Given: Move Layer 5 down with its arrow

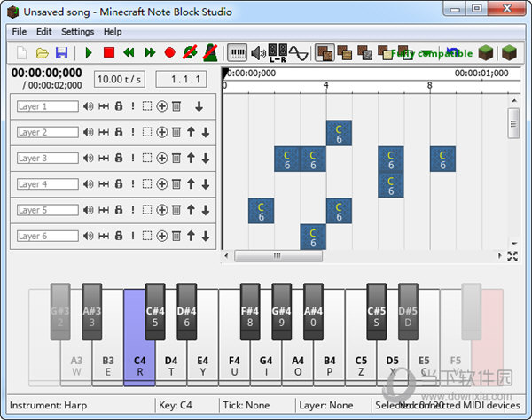Looking at the screenshot, I should click(x=206, y=210).
